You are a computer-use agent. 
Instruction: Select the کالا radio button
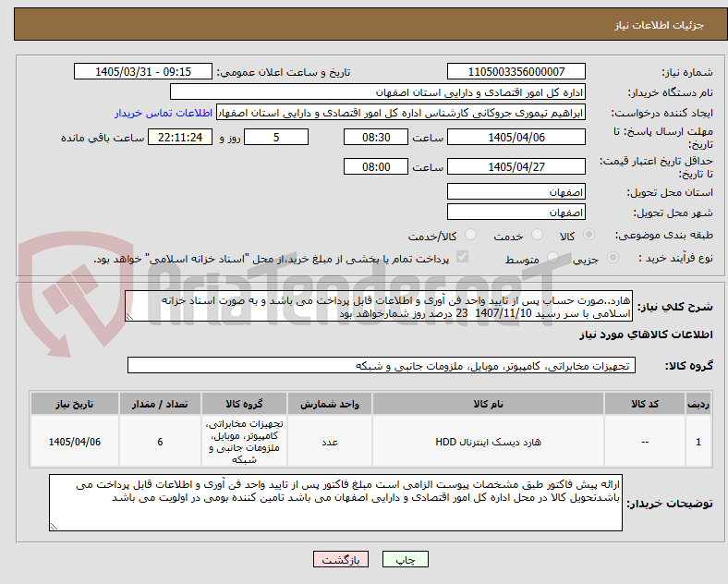588,235
